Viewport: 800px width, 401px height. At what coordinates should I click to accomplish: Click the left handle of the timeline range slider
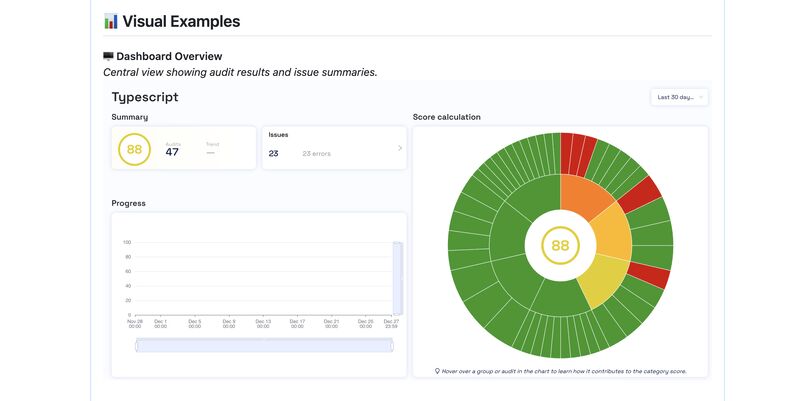coord(137,346)
